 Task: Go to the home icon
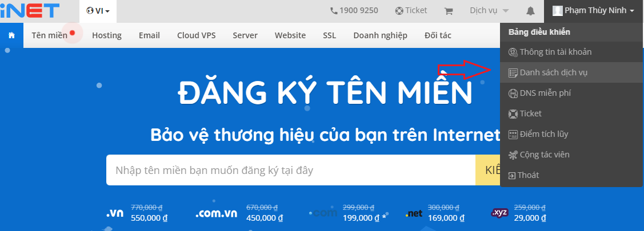point(11,35)
